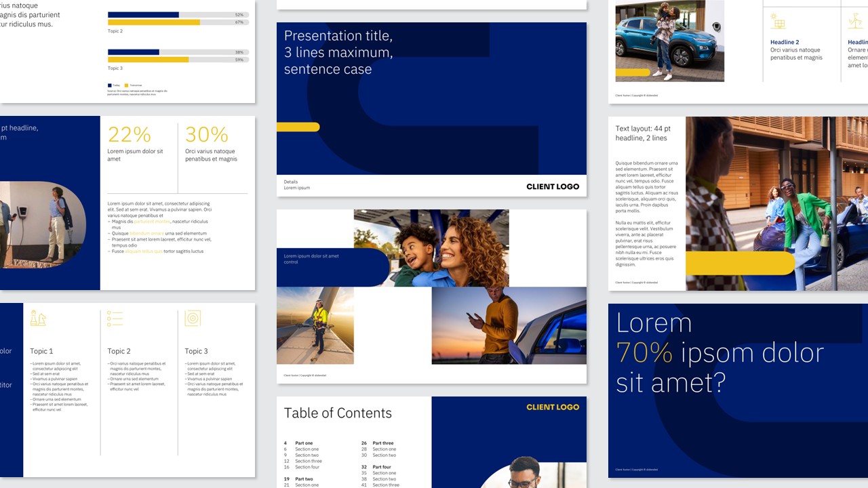Click the chess pieces icon above Topic 1

(38, 319)
